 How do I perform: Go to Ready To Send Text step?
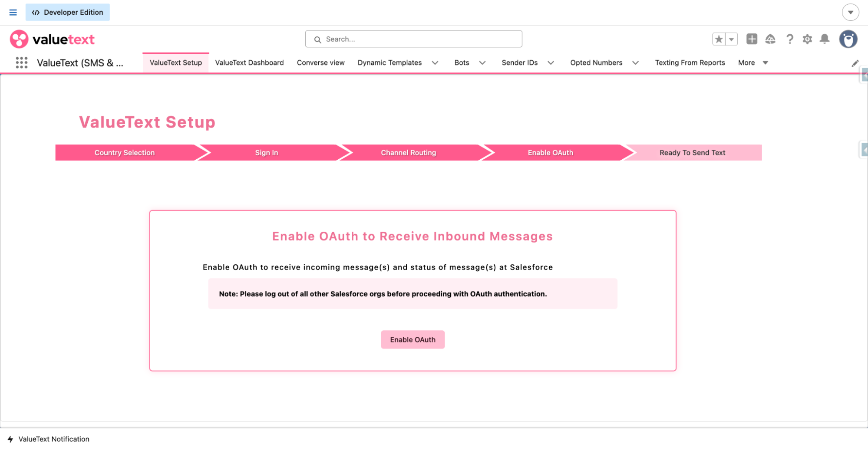(x=692, y=153)
